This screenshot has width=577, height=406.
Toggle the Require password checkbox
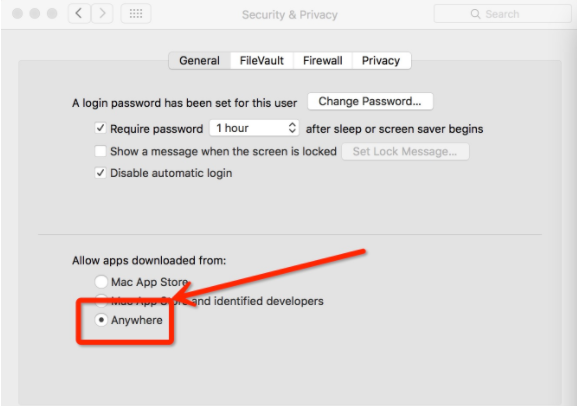(x=100, y=128)
